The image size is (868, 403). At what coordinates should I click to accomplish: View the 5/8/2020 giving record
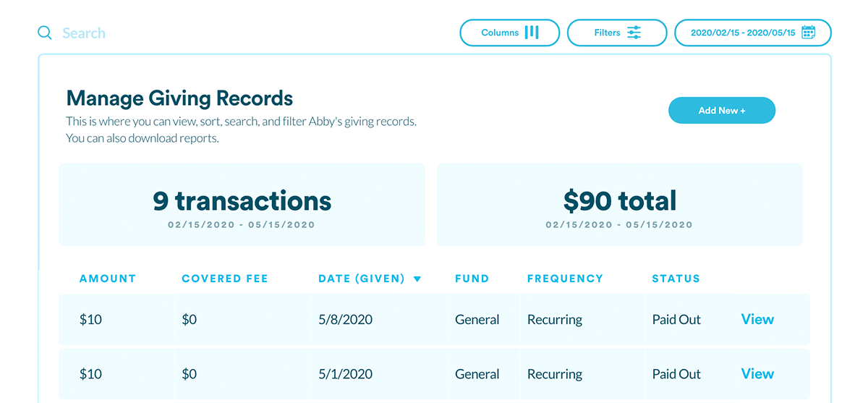point(757,319)
